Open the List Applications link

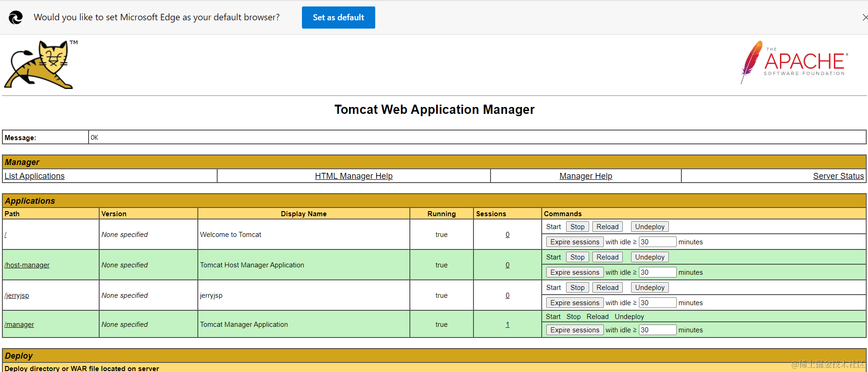pos(35,176)
